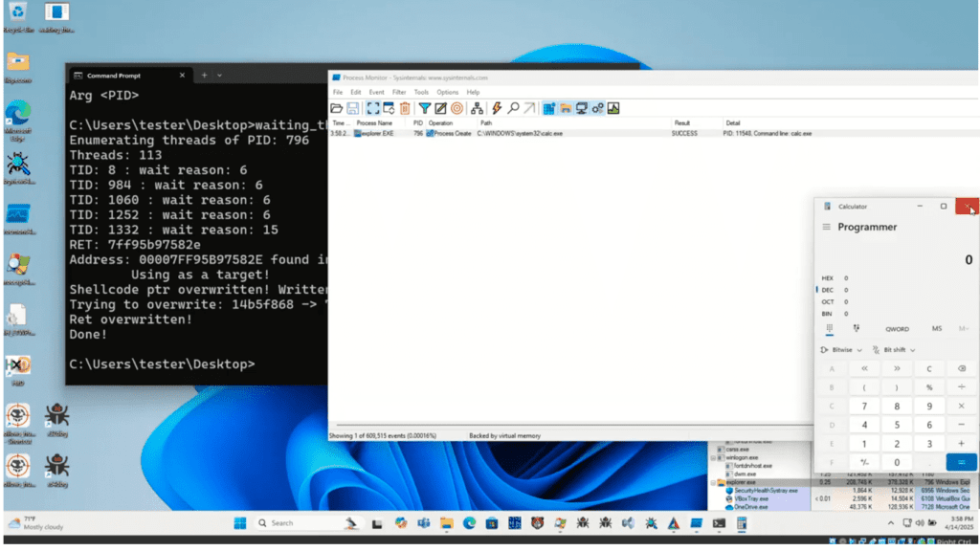Select VBoxTray.exe in process tree
The width and height of the screenshot is (980, 551).
750,498
